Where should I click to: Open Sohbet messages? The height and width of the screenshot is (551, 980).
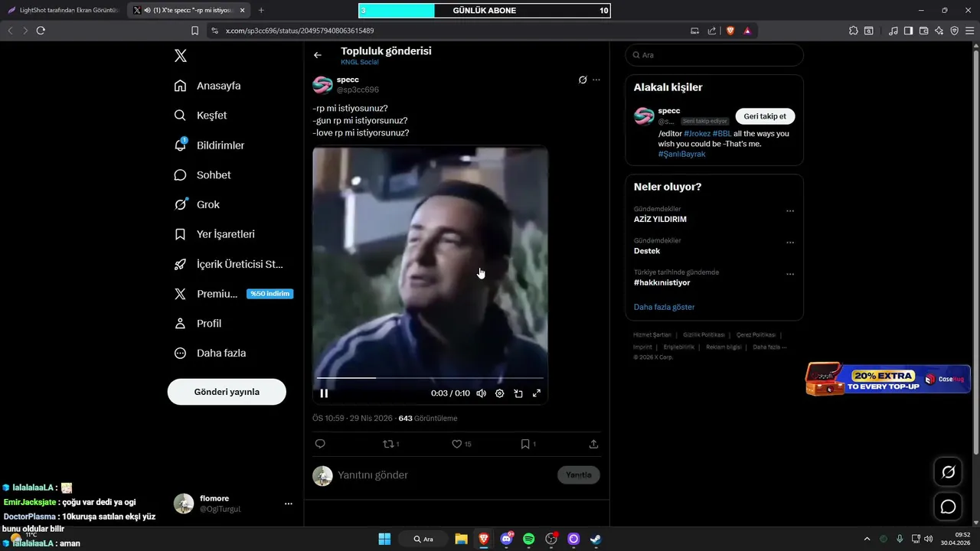tap(202, 175)
